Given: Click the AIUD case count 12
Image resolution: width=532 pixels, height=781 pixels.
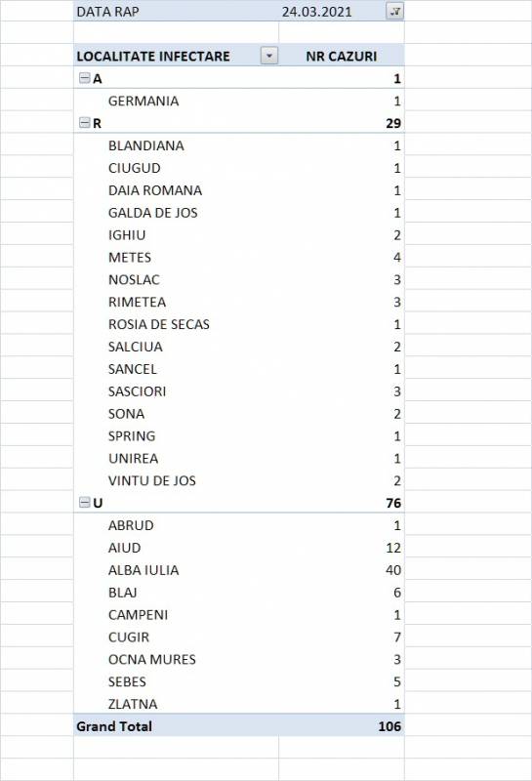Looking at the screenshot, I should [x=393, y=548].
